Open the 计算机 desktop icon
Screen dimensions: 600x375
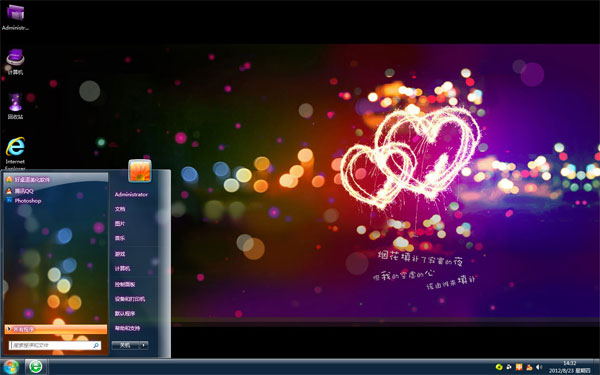pyautogui.click(x=15, y=62)
